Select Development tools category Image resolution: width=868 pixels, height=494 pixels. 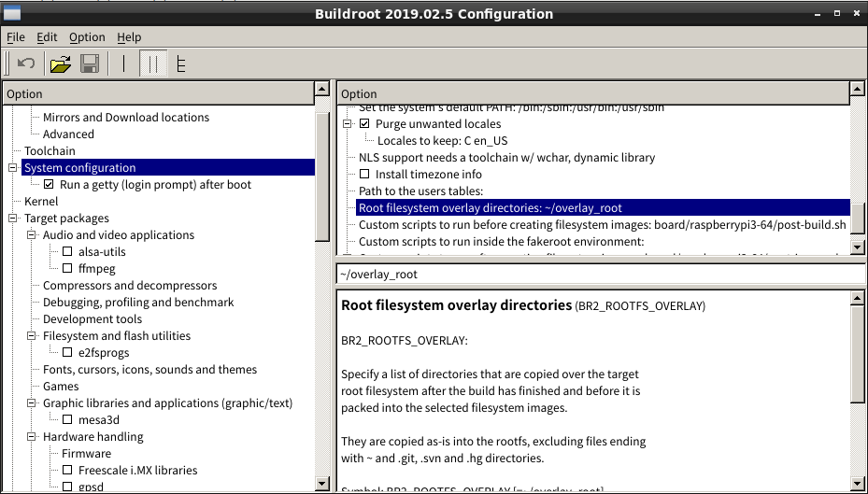point(92,319)
